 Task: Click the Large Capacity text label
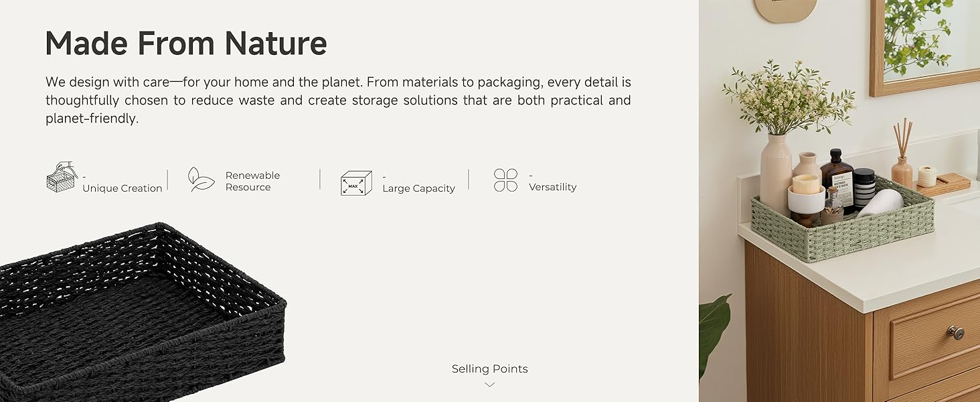tap(418, 188)
